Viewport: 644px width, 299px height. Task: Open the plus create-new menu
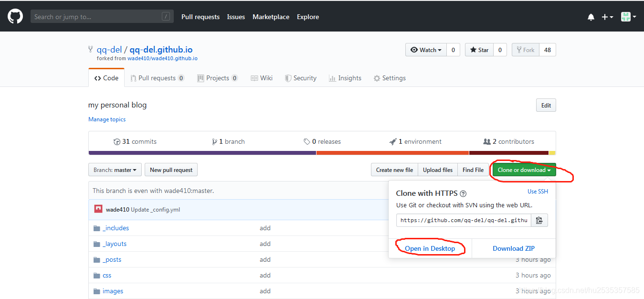point(607,17)
